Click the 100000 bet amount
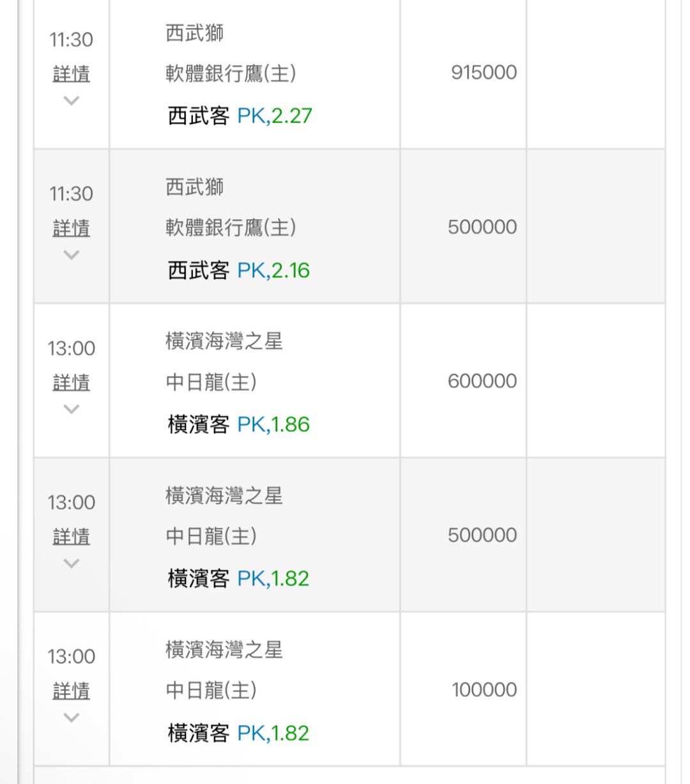The height and width of the screenshot is (784, 690). [x=484, y=690]
